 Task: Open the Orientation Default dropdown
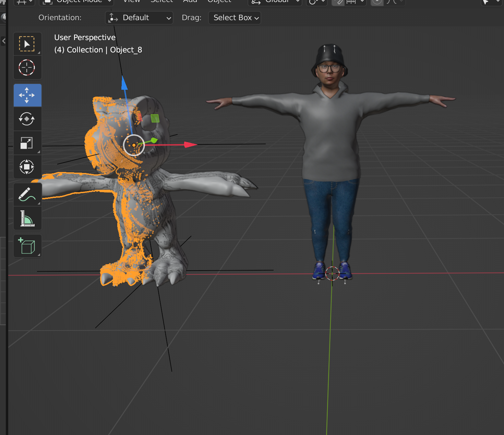(x=139, y=18)
